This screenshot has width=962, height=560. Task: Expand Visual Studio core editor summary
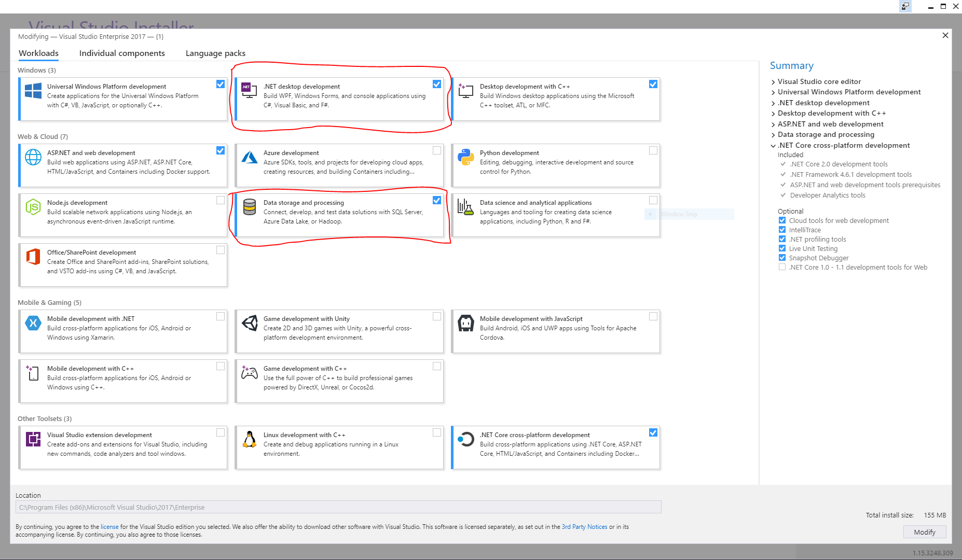pos(773,82)
